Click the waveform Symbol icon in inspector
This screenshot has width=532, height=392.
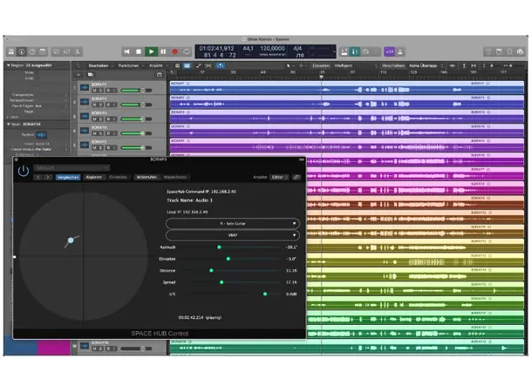(x=41, y=134)
